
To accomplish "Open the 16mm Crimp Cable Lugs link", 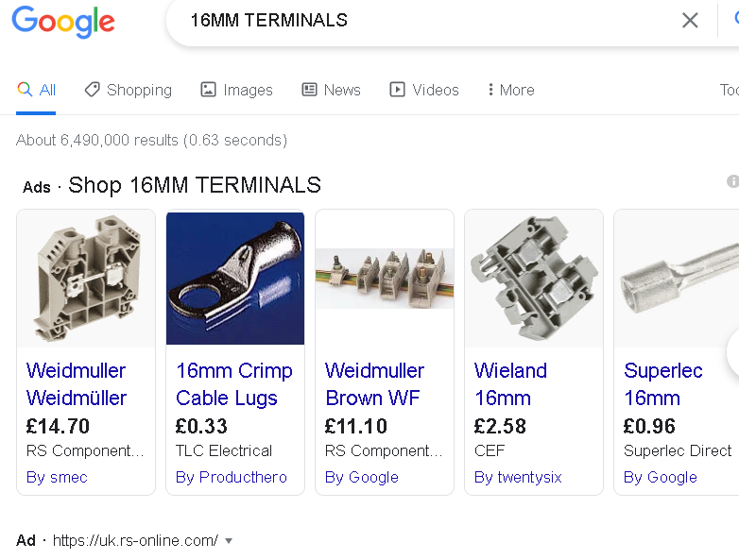I will point(234,383).
